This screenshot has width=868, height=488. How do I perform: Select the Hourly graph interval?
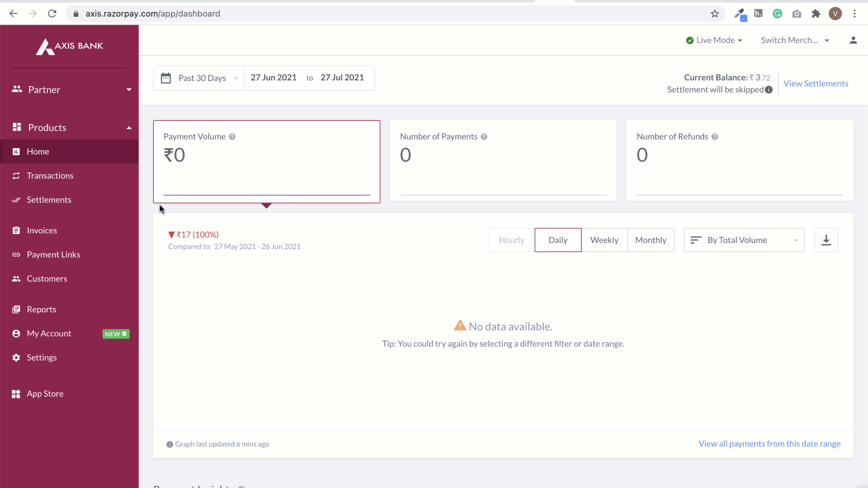(x=511, y=240)
